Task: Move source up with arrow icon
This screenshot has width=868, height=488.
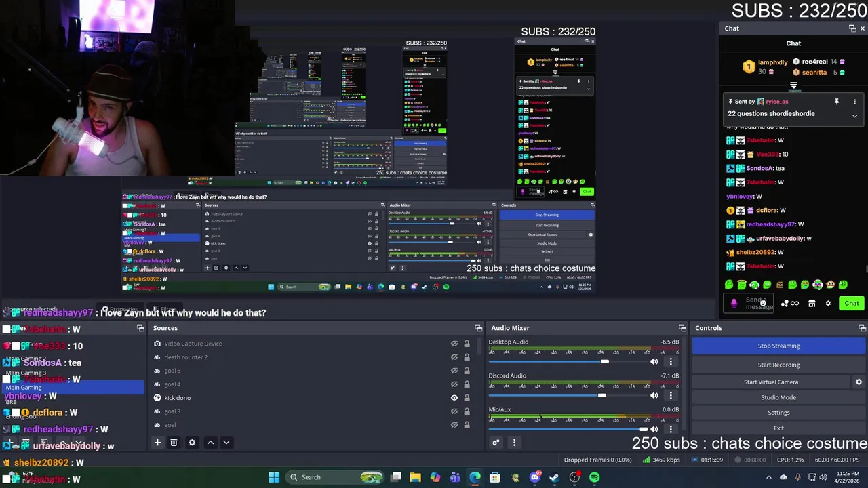Action: 210,443
